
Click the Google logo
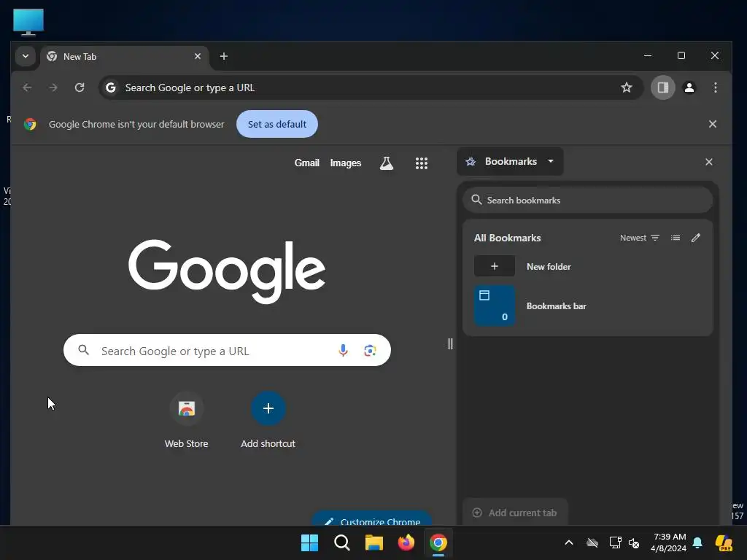[x=227, y=271]
